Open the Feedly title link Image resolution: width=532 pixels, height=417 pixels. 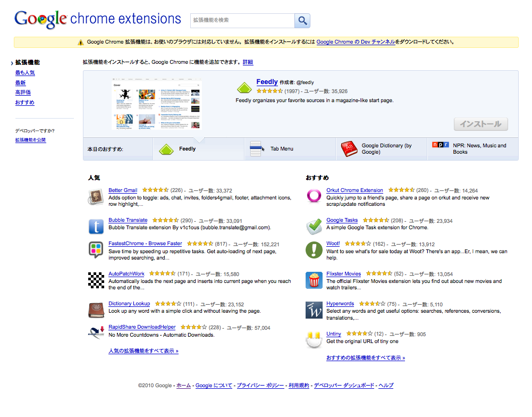coord(267,82)
